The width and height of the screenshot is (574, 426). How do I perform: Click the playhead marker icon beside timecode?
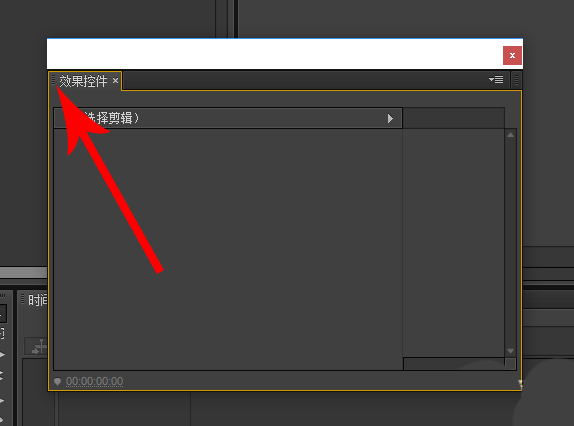click(x=57, y=382)
